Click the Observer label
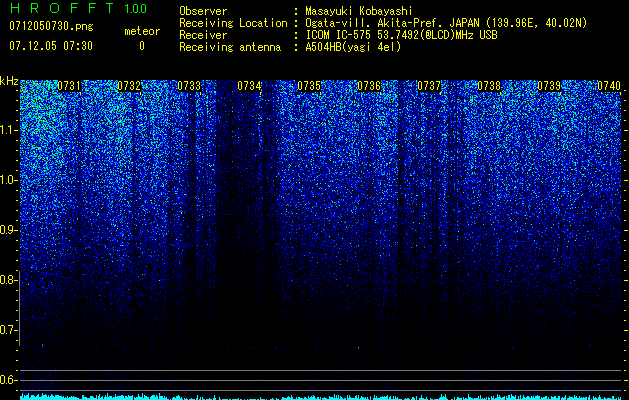Image resolution: width=629 pixels, height=400 pixels. 203,11
